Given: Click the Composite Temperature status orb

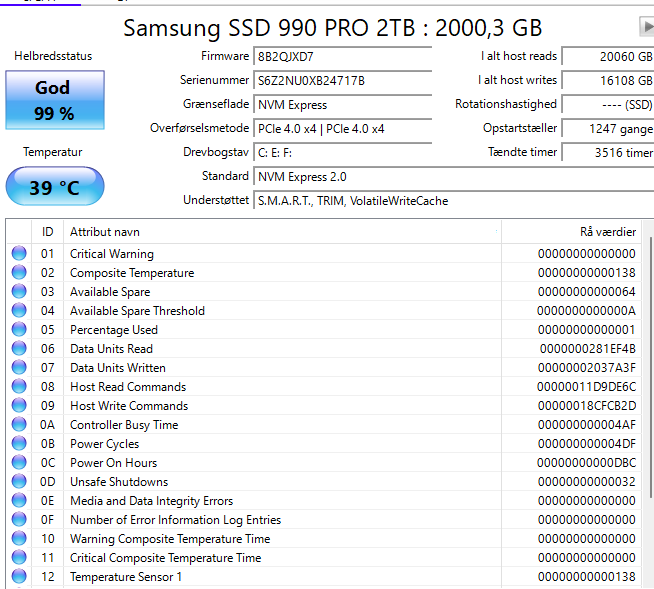Looking at the screenshot, I should pos(19,272).
